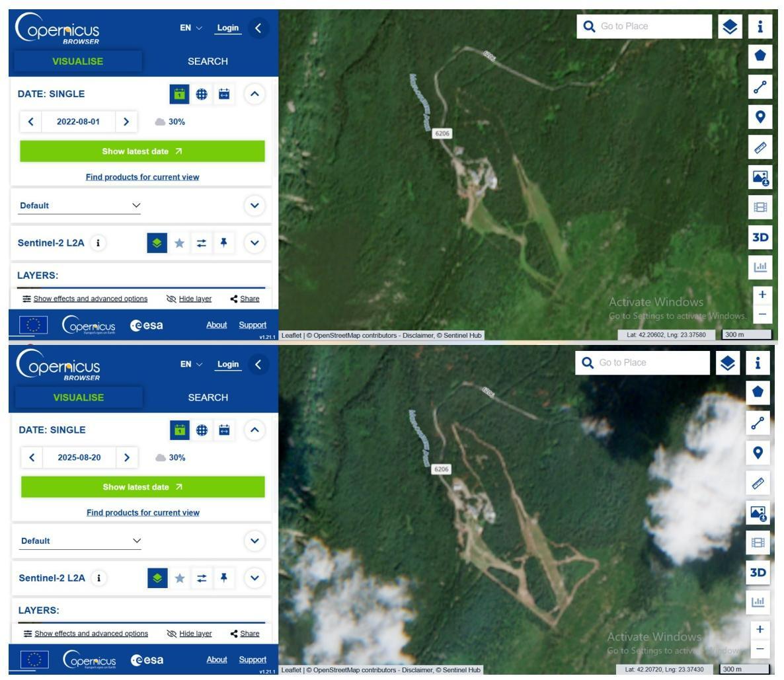Select the line drawing tool in the top map

(760, 87)
